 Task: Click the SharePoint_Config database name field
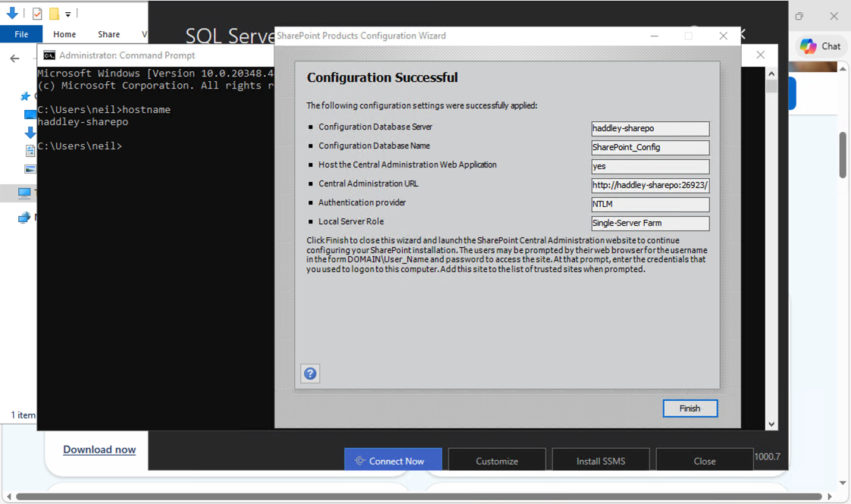(650, 148)
